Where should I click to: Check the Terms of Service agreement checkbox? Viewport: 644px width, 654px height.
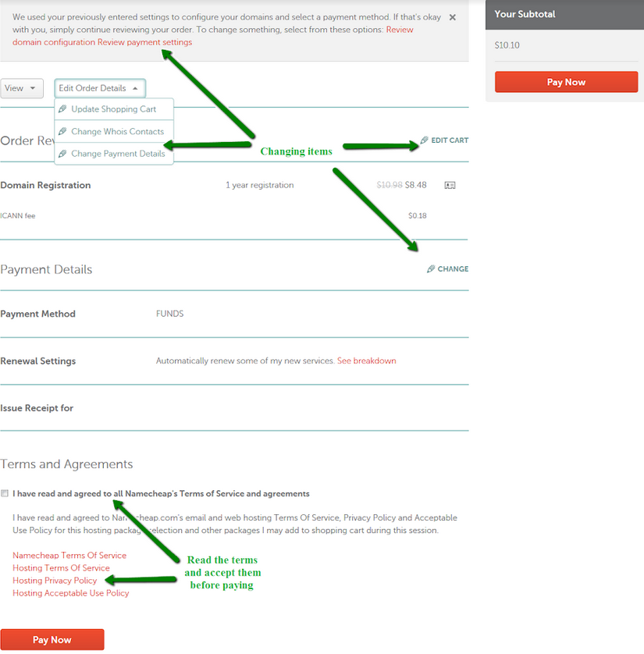pos(5,492)
